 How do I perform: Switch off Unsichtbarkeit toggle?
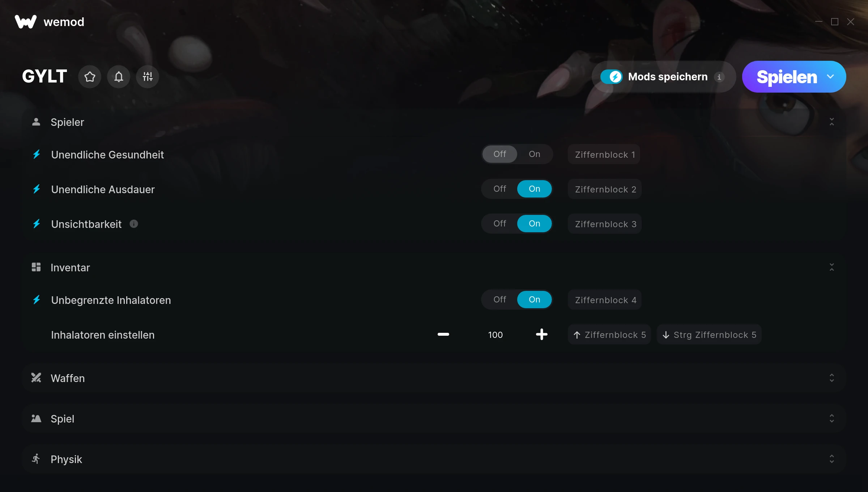pyautogui.click(x=500, y=224)
